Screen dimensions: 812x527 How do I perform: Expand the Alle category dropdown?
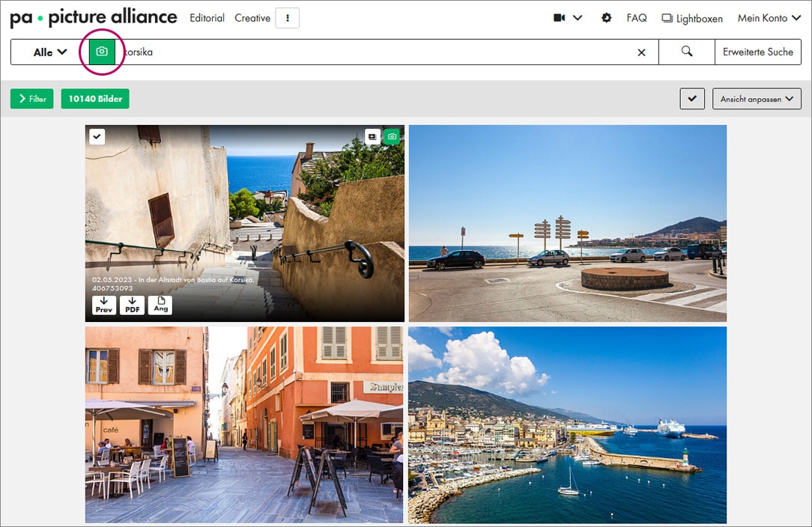pos(50,52)
